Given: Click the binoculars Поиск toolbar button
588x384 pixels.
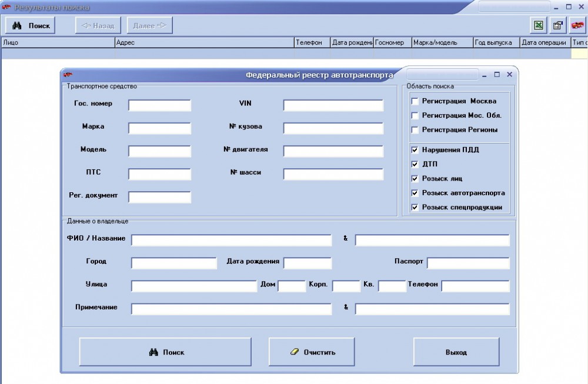Looking at the screenshot, I should coord(31,25).
